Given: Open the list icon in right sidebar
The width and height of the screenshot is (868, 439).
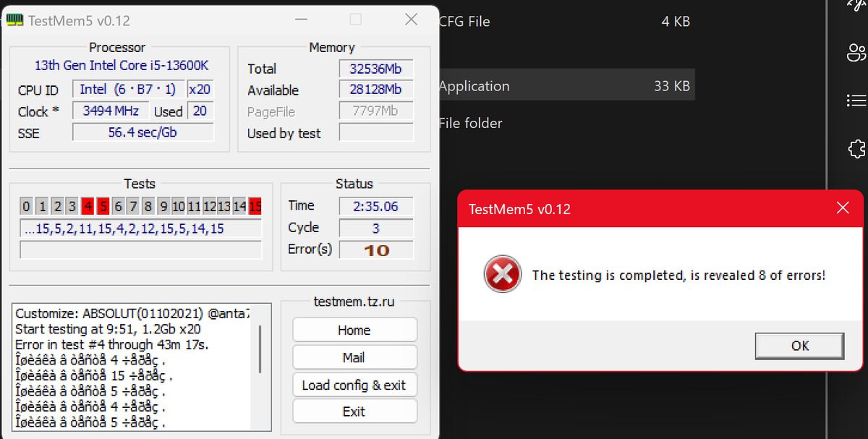Looking at the screenshot, I should [x=856, y=101].
